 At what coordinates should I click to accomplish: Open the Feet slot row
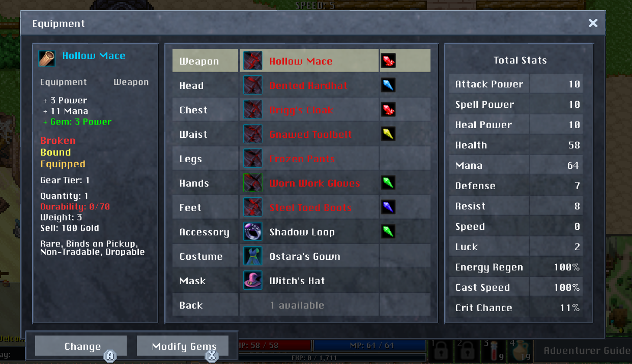301,207
